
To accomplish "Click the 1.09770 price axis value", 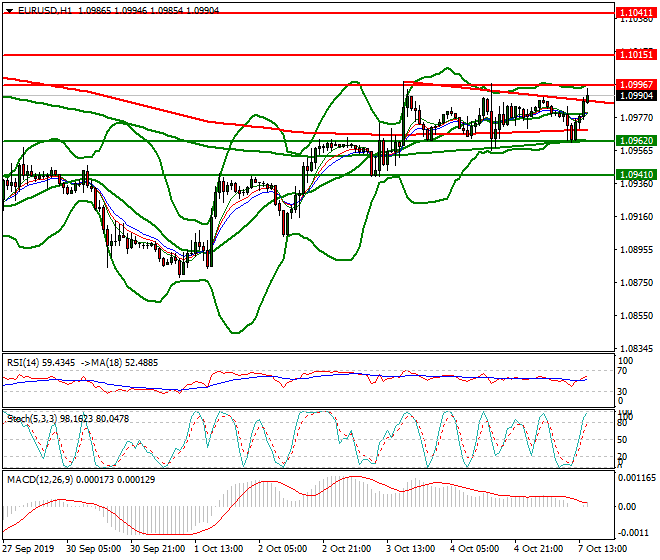I will coord(637,117).
